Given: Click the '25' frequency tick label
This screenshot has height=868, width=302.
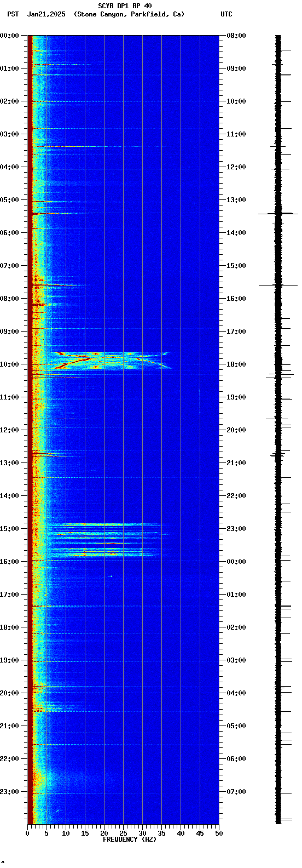Looking at the screenshot, I should [123, 833].
